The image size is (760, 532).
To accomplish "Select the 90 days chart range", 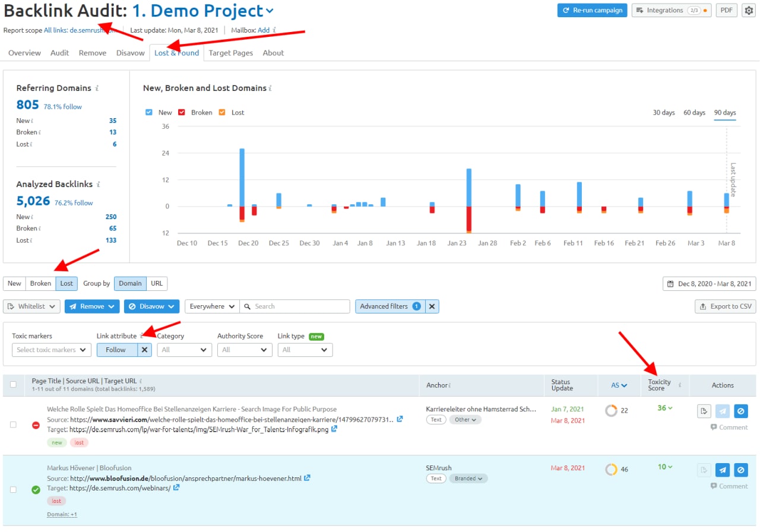I will click(x=725, y=112).
